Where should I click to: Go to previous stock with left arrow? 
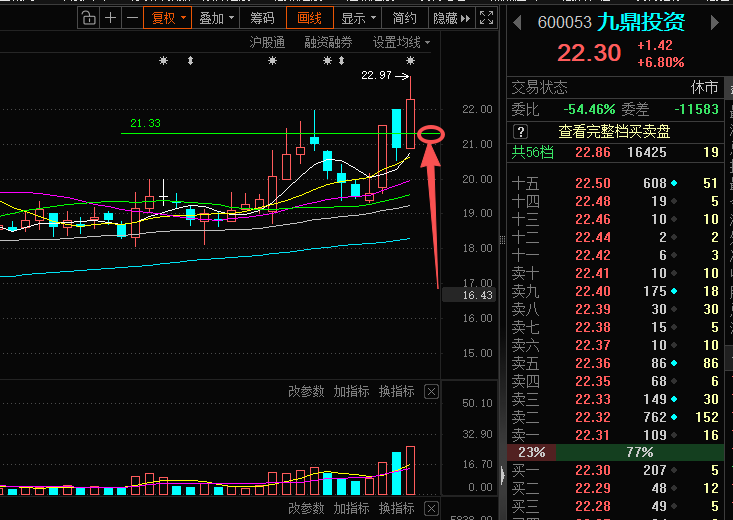pos(517,22)
